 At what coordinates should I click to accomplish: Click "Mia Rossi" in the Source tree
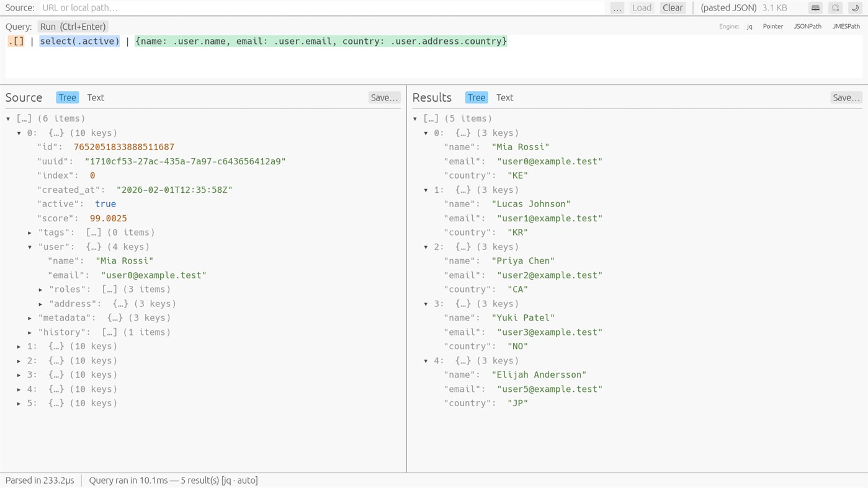125,261
